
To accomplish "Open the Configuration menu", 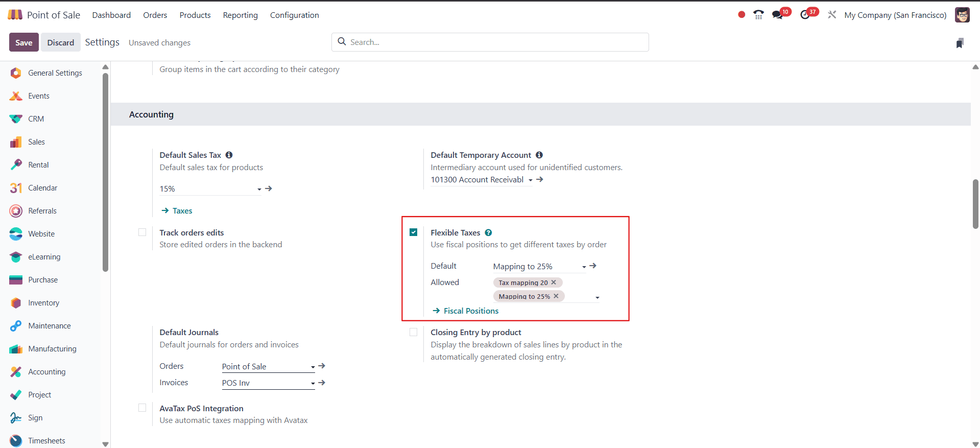I will (294, 15).
